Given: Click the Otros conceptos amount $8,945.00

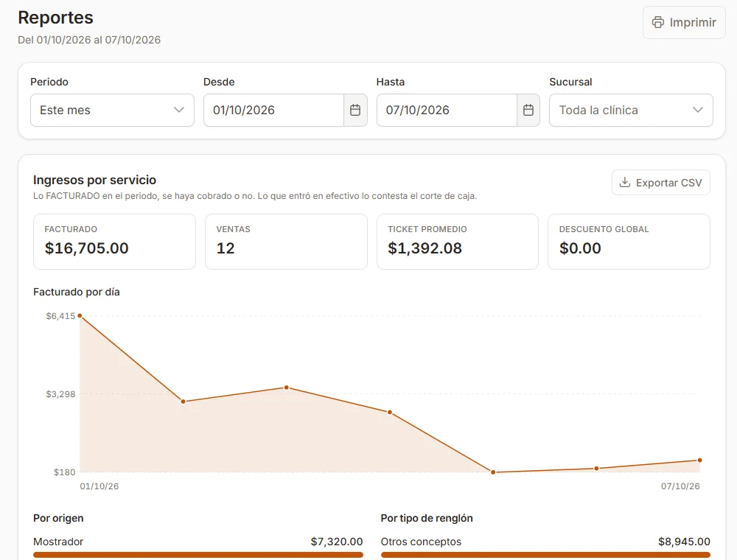Looking at the screenshot, I should pos(685,542).
